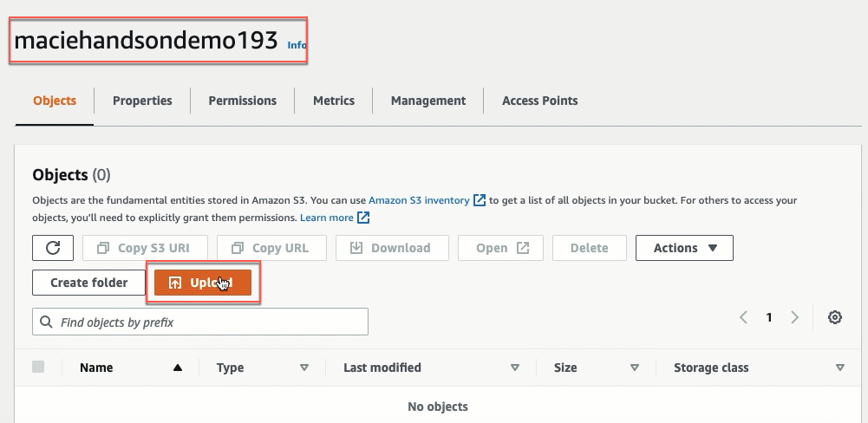Open the Access Points tab
The height and width of the screenshot is (423, 868).
point(539,101)
